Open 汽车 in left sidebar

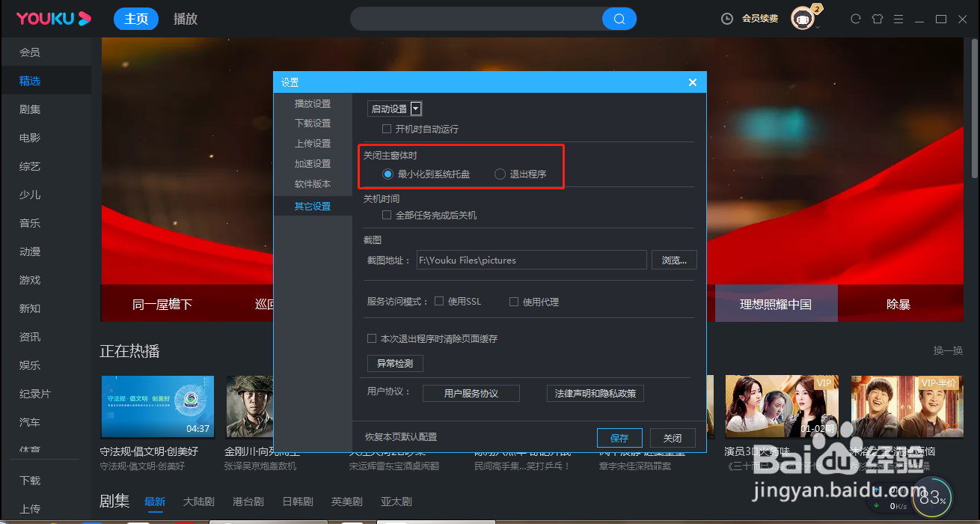[30, 422]
